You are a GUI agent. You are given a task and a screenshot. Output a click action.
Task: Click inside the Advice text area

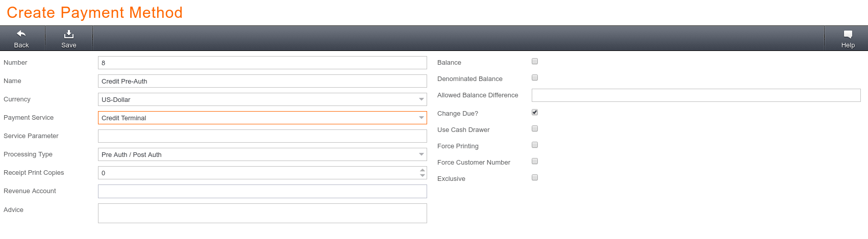point(262,213)
